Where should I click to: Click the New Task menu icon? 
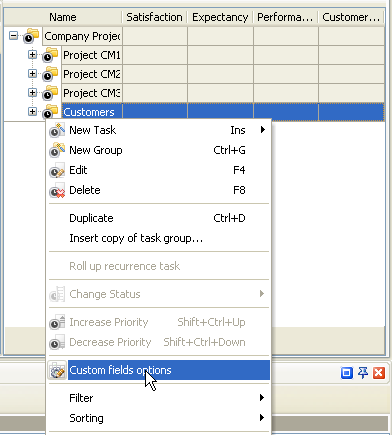[x=57, y=130]
